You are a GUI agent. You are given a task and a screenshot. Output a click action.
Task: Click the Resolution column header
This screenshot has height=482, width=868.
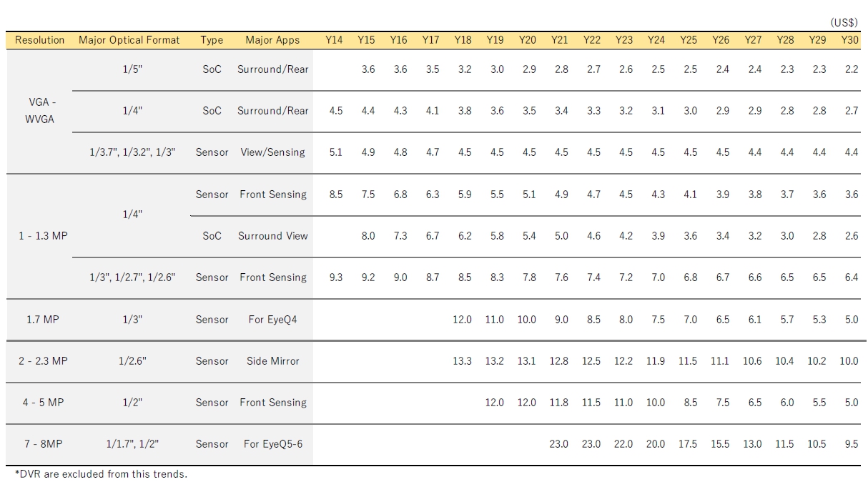(40, 40)
